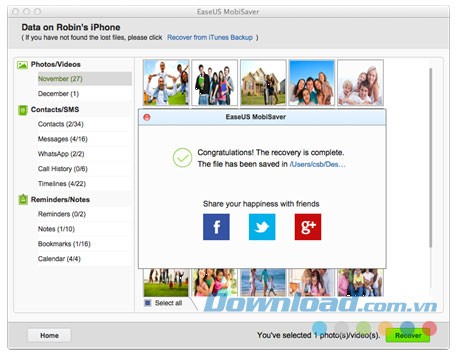Click the green Recover button
Viewport: 457px width, 360px height.
408,335
